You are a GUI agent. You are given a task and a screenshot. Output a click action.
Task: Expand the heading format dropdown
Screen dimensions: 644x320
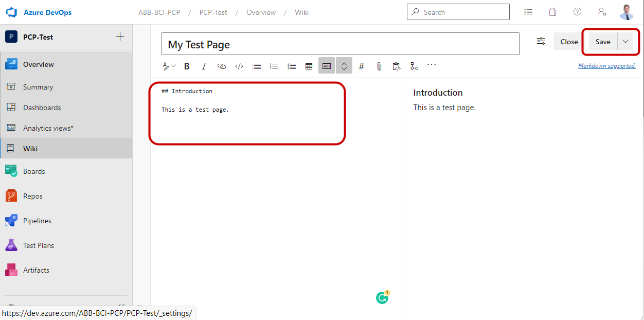pyautogui.click(x=169, y=66)
